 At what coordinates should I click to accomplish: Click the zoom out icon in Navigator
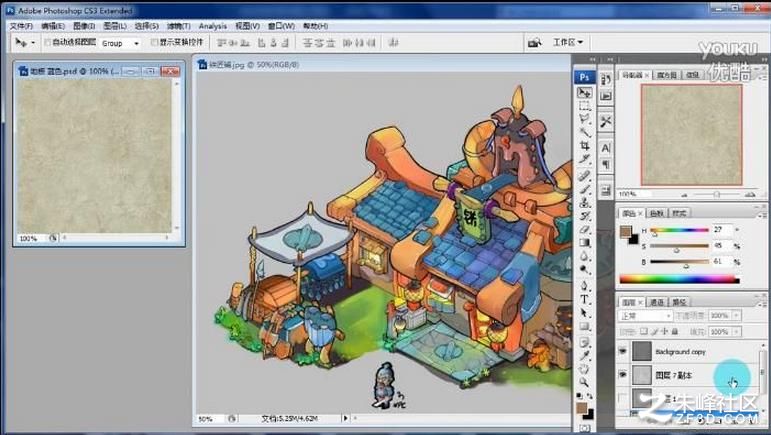[x=683, y=195]
